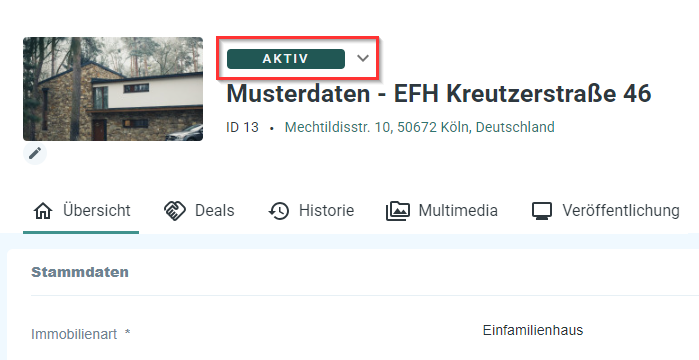Click the house icon on Übersicht tab
Screen dimensions: 699x360
pyautogui.click(x=43, y=211)
